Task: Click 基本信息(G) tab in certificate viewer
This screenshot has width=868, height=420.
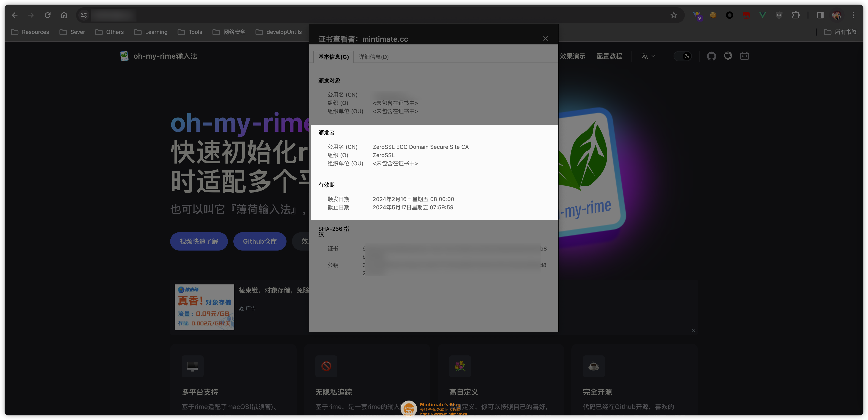Action: tap(333, 57)
